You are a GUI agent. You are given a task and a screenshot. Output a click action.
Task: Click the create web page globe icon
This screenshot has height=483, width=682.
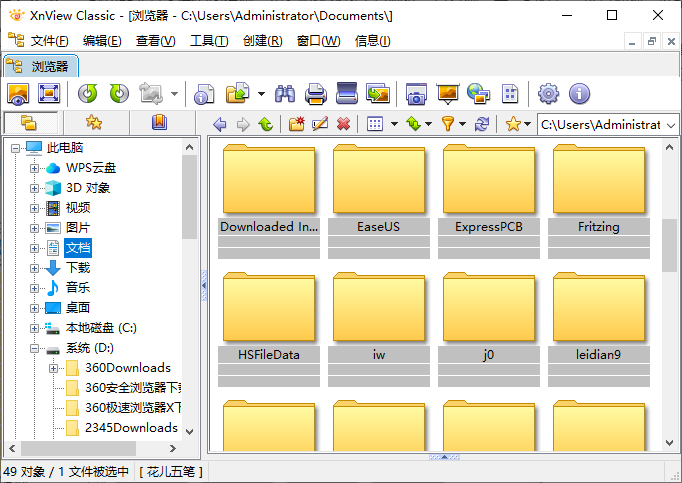pos(478,94)
